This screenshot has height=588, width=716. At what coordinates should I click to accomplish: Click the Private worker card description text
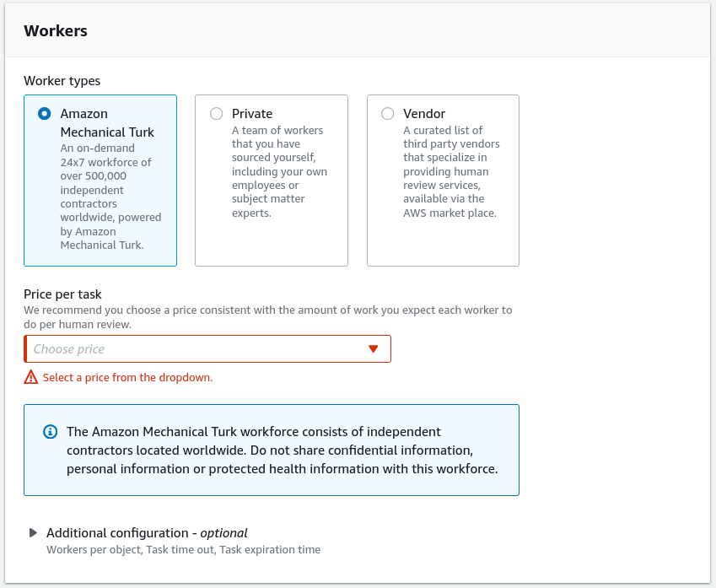[279, 172]
